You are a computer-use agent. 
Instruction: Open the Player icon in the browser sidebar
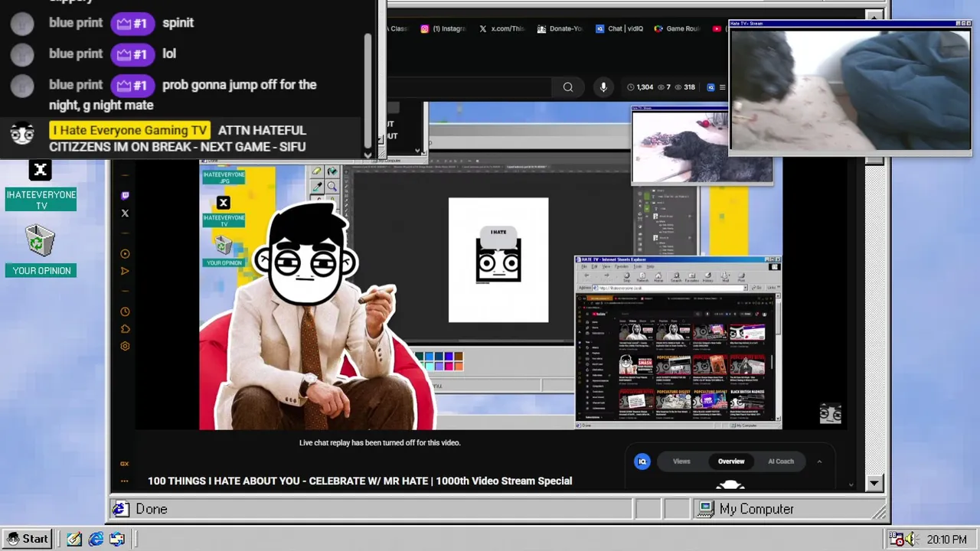coord(125,254)
